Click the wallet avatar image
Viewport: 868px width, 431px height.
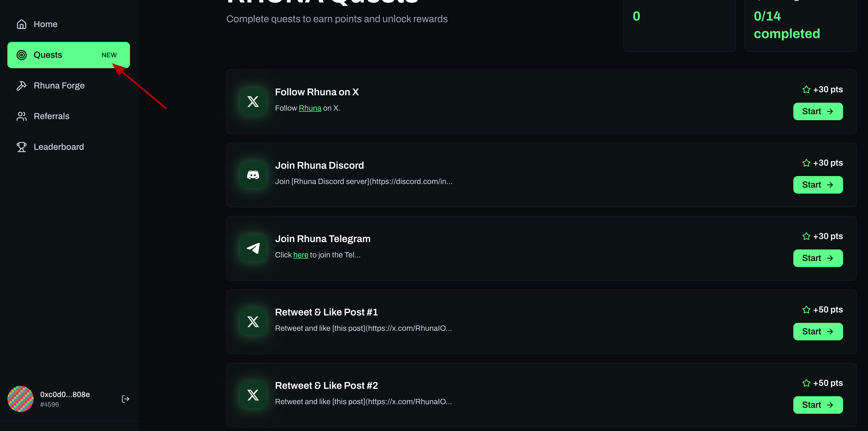pos(21,399)
